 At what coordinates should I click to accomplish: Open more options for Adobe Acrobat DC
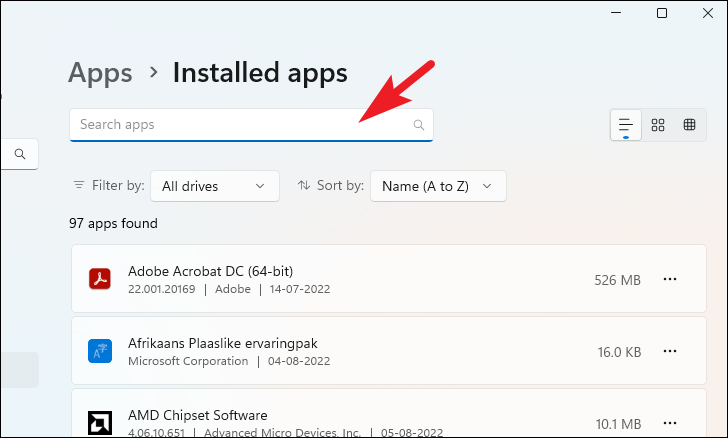point(670,279)
